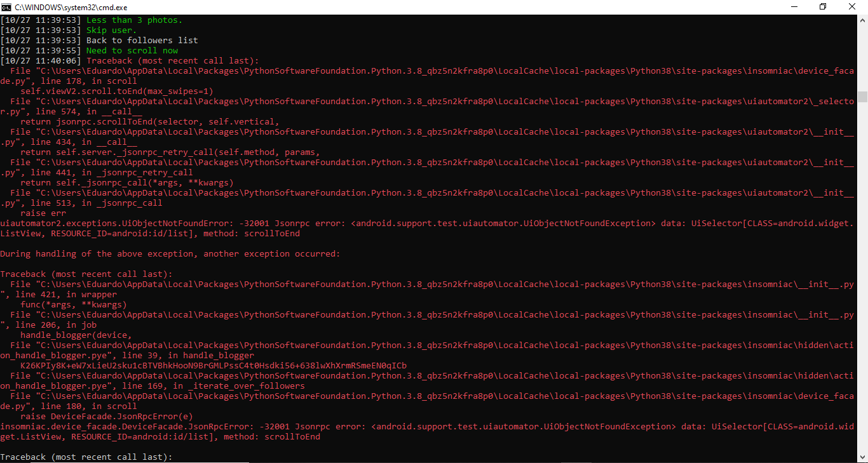Click the 'func(*args, **kwargs)' line
868x463 pixels.
point(74,305)
